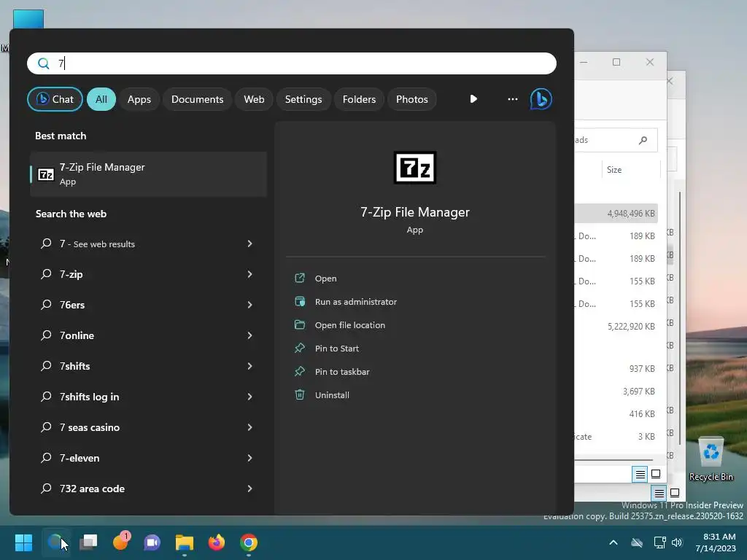
Task: Expand the '7 - See web results' arrow
Action: coord(249,244)
